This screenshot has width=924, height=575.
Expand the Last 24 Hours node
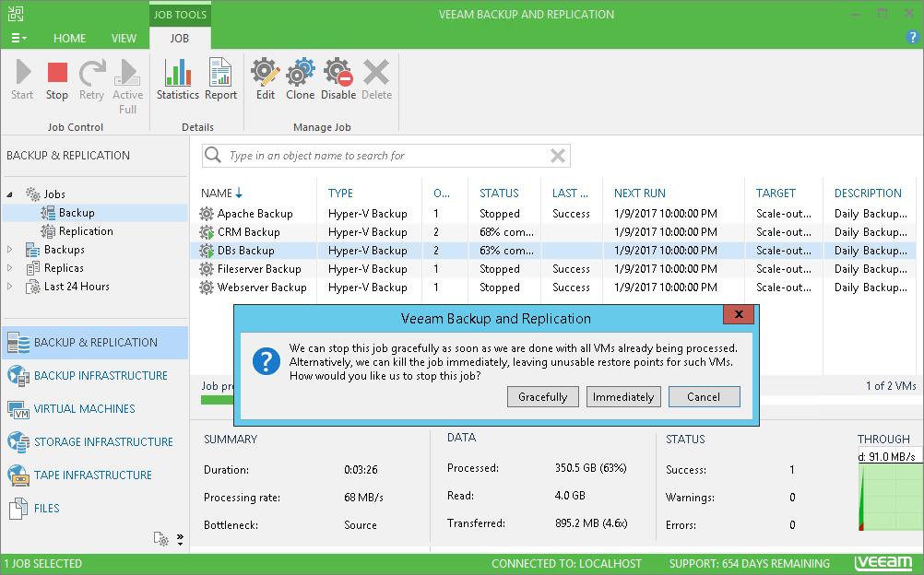click(x=9, y=287)
